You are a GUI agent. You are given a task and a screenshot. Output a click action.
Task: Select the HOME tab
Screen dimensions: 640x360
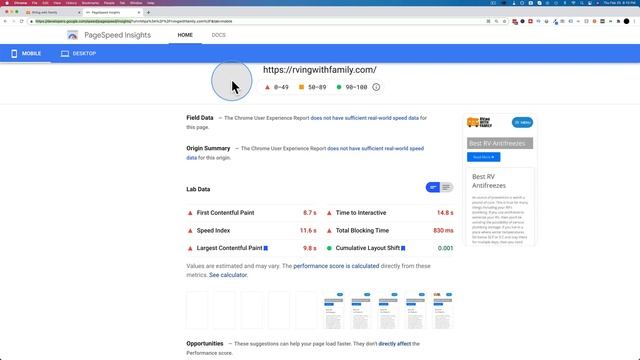tap(185, 35)
